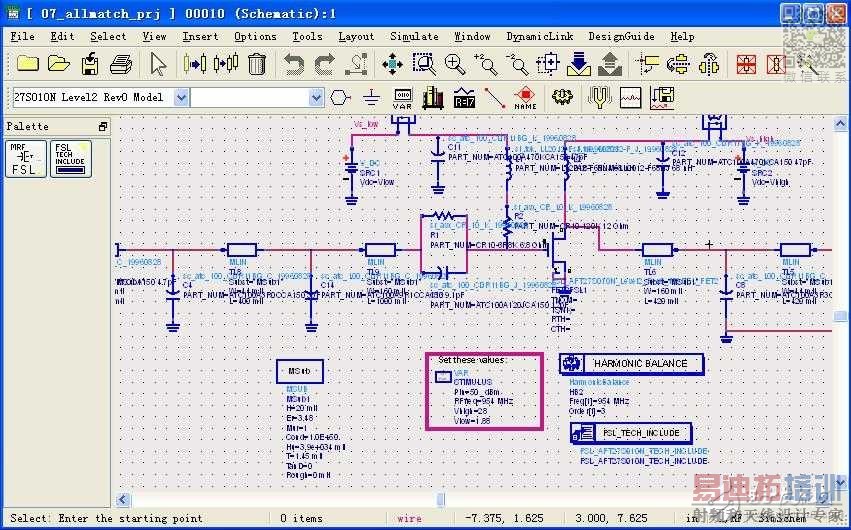Viewport: 851px width, 530px height.
Task: Pop out of hierarchy with up-arrow icon
Action: (x=609, y=64)
